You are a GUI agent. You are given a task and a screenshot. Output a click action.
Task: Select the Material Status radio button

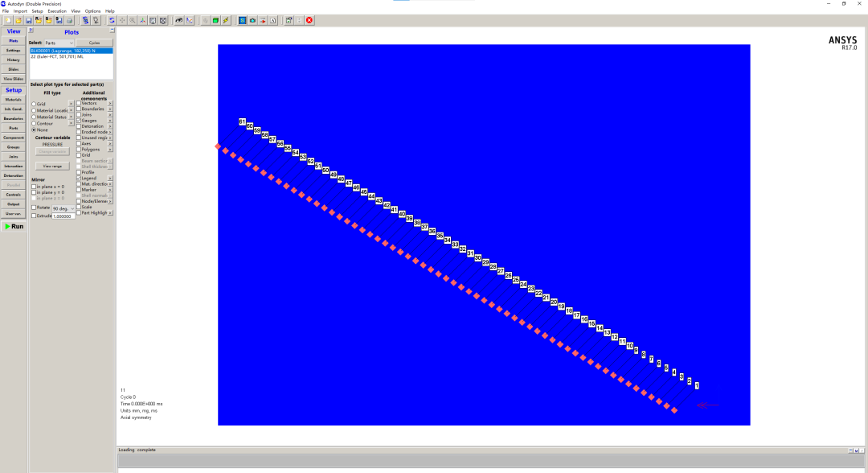coord(34,117)
